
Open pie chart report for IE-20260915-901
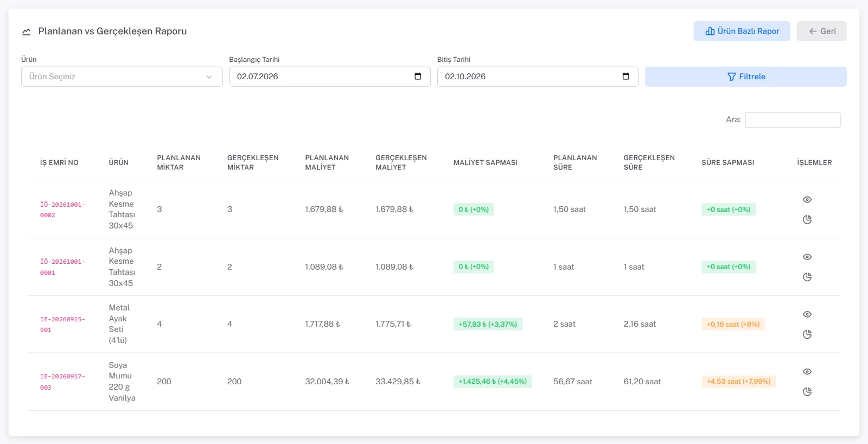pos(807,334)
